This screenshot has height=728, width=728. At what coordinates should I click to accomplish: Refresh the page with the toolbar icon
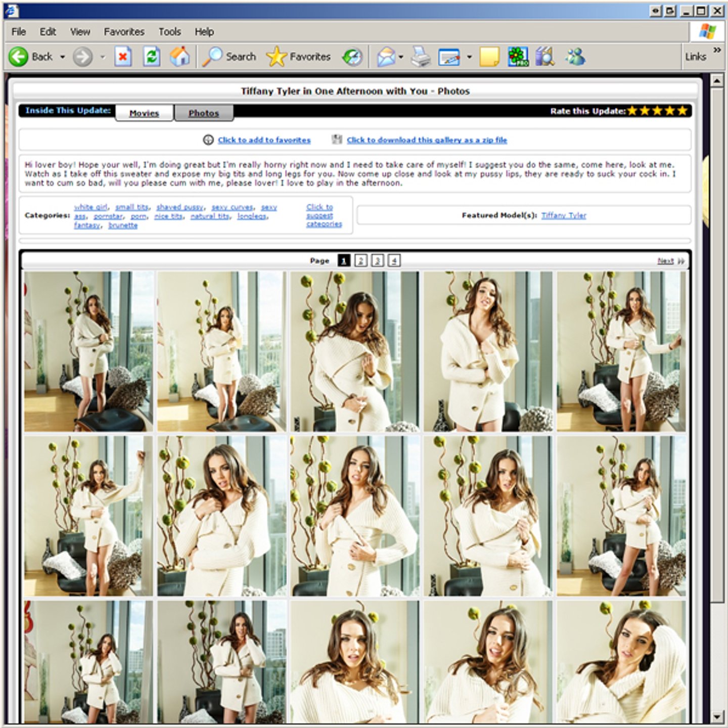tap(152, 57)
